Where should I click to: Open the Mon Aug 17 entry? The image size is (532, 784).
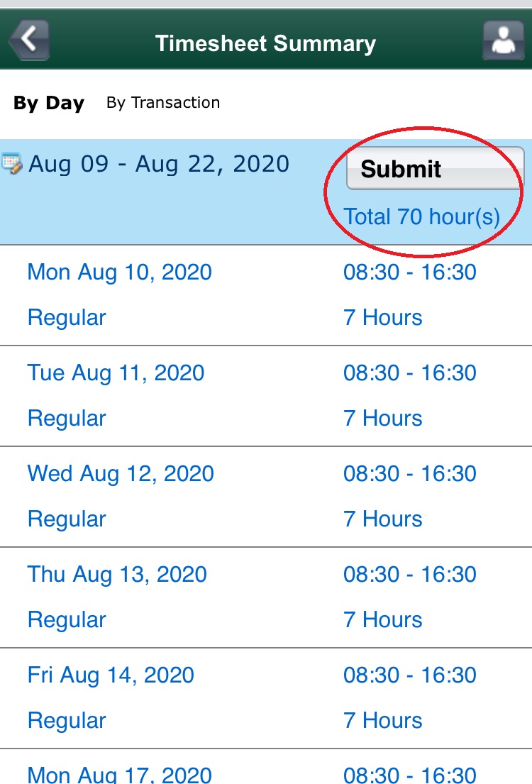click(x=119, y=773)
